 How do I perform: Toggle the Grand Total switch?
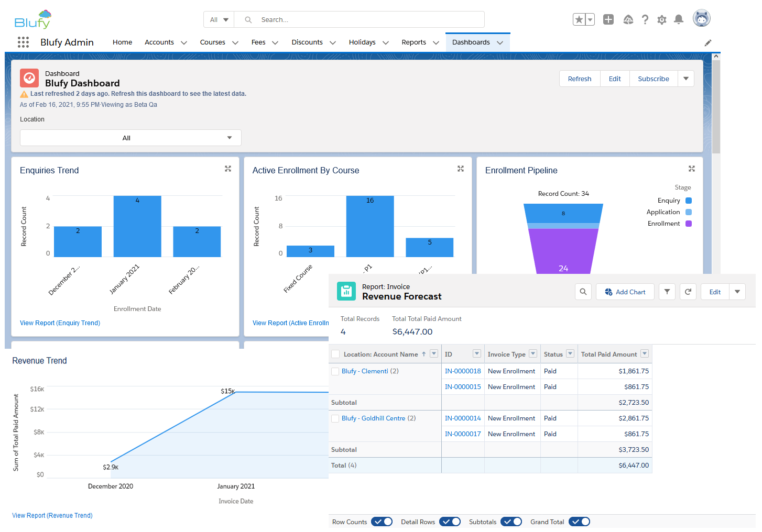pos(580,522)
